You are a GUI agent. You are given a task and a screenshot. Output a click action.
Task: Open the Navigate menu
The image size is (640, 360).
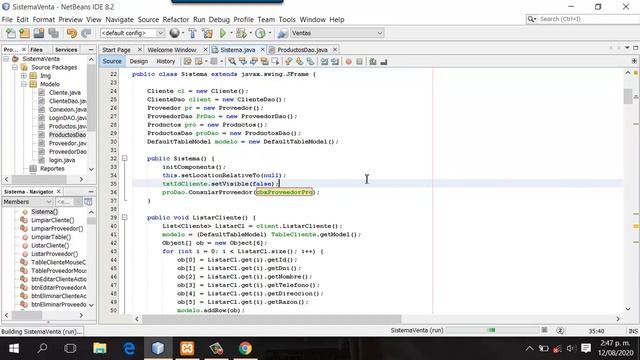[120, 20]
